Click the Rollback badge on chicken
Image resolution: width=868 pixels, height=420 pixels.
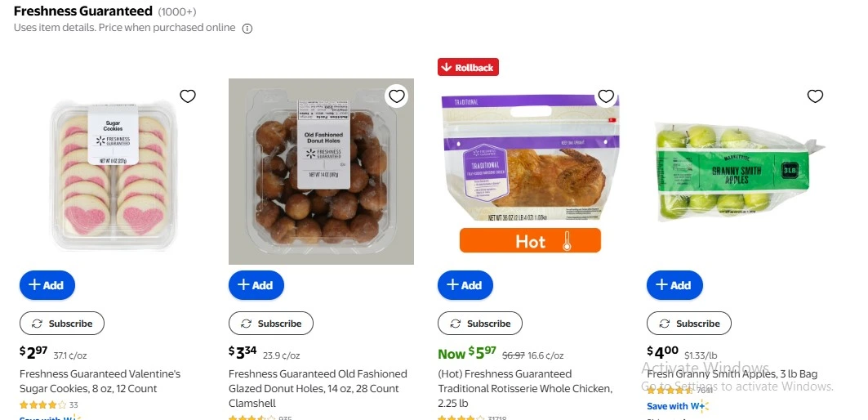click(468, 68)
